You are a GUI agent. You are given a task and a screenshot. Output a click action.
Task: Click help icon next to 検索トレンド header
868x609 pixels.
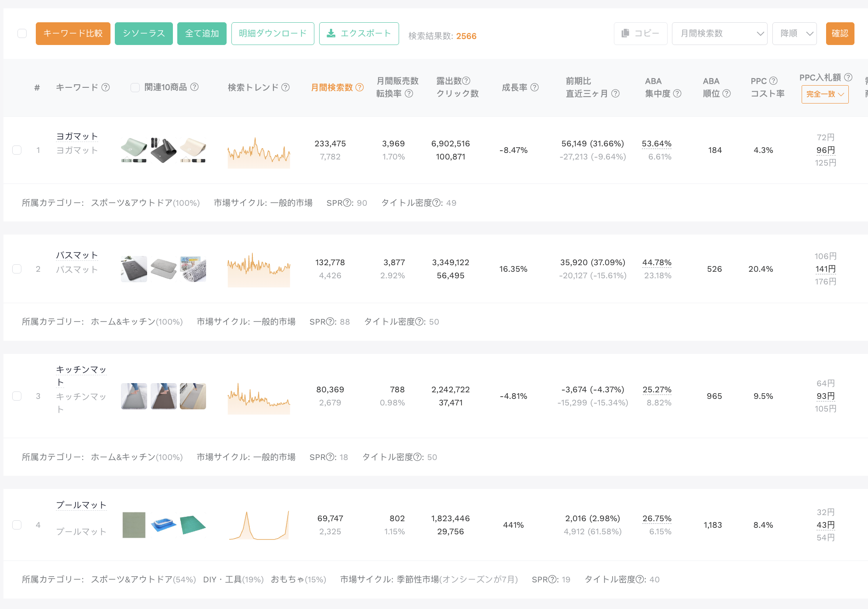286,87
